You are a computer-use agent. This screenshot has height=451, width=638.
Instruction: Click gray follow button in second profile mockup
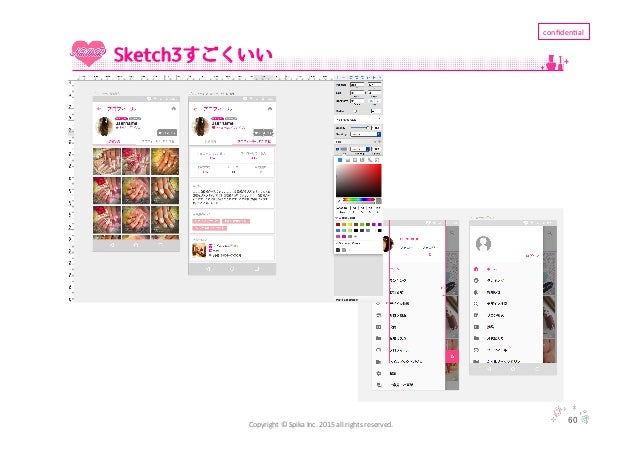pyautogui.click(x=263, y=133)
